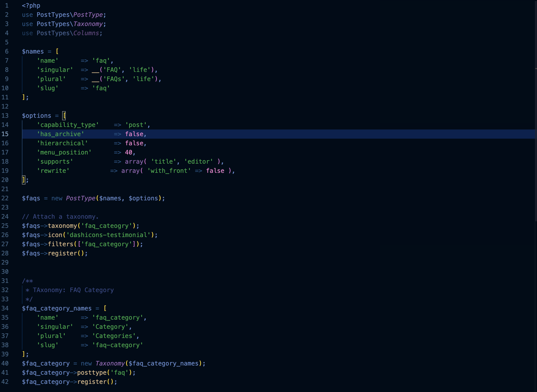
Task: Click the posttype method call on line 41
Action: pyautogui.click(x=92, y=372)
